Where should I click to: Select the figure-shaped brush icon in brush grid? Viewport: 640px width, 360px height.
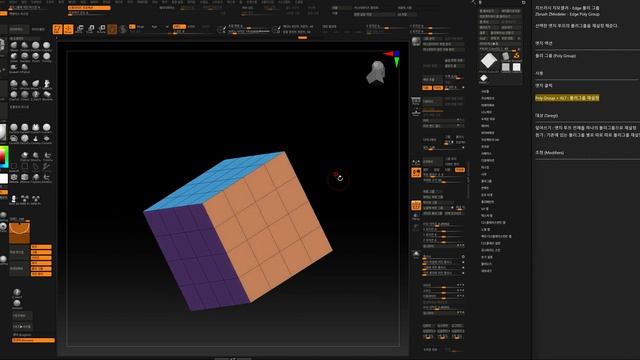(47, 84)
